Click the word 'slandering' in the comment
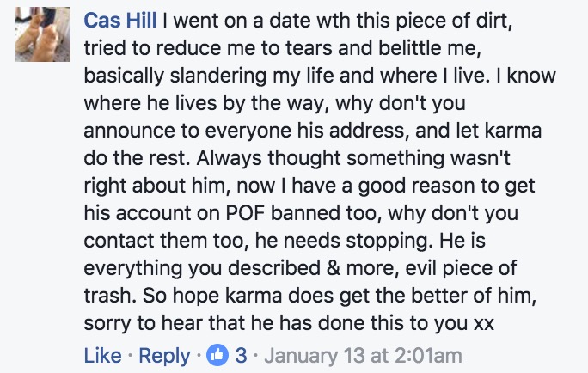 coord(218,76)
